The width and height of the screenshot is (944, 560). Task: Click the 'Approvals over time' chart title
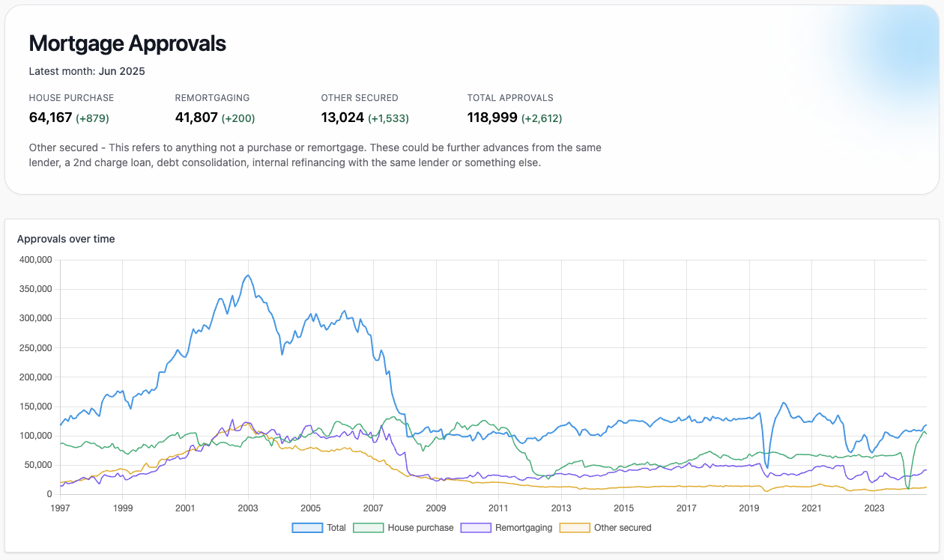tap(66, 239)
